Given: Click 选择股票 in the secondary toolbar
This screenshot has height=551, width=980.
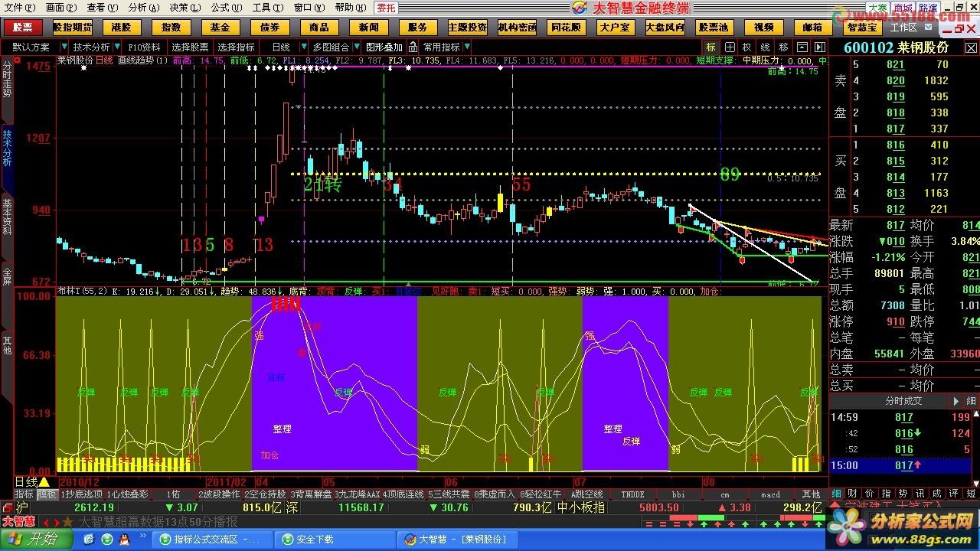Looking at the screenshot, I should click(x=190, y=47).
